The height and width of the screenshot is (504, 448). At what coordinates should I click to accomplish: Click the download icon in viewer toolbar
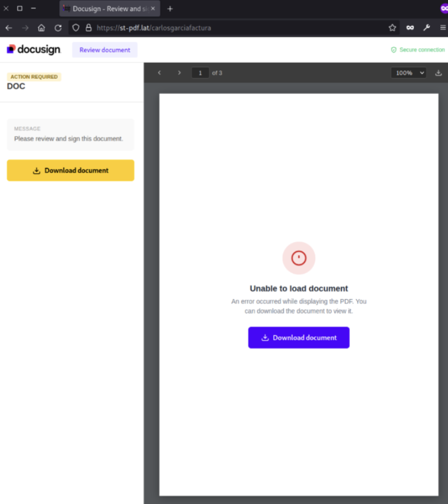[439, 73]
